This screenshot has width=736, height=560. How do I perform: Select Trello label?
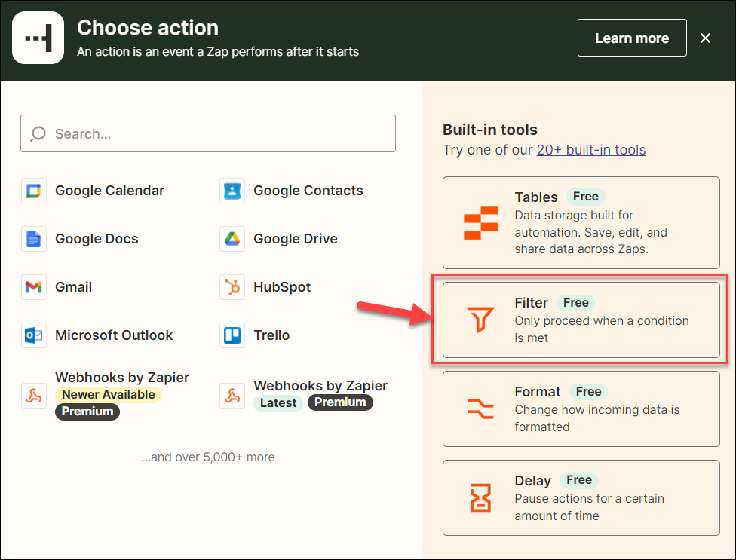click(271, 335)
